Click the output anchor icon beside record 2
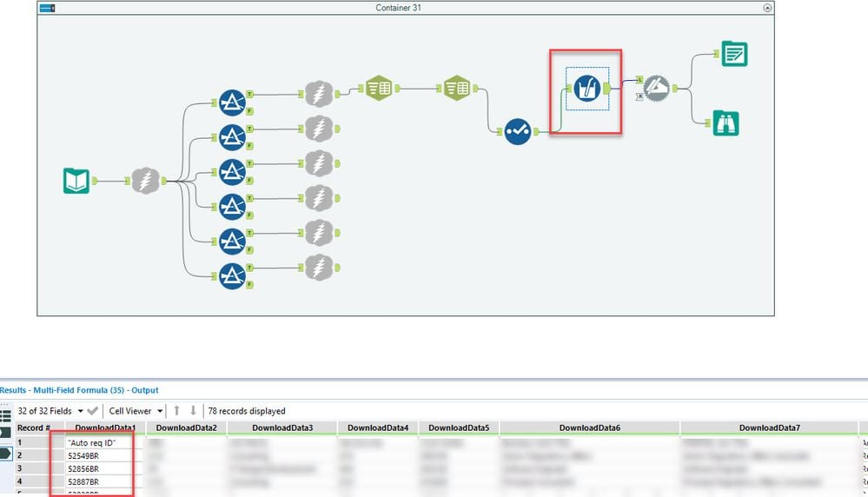868x497 pixels. pos(5,454)
